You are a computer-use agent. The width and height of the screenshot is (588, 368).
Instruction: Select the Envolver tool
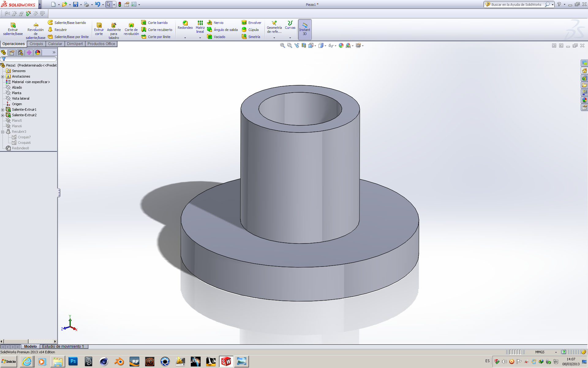pos(251,23)
